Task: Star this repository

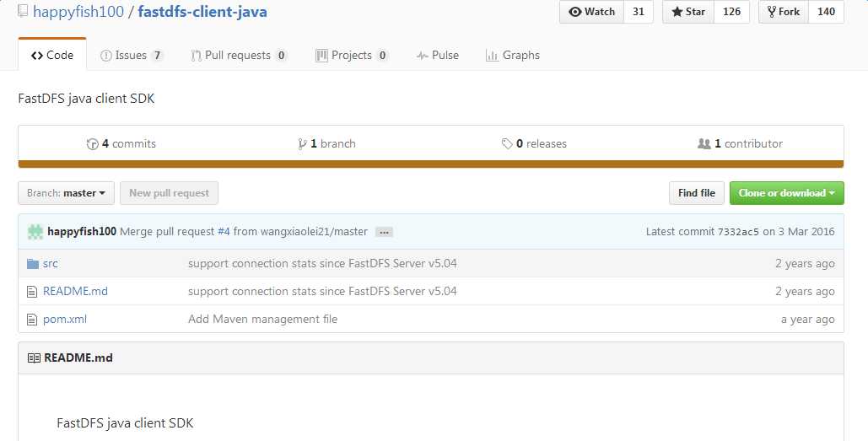Action: 688,12
